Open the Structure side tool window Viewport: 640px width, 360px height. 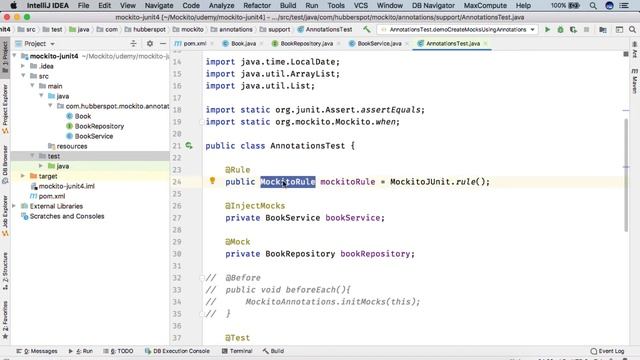point(5,271)
